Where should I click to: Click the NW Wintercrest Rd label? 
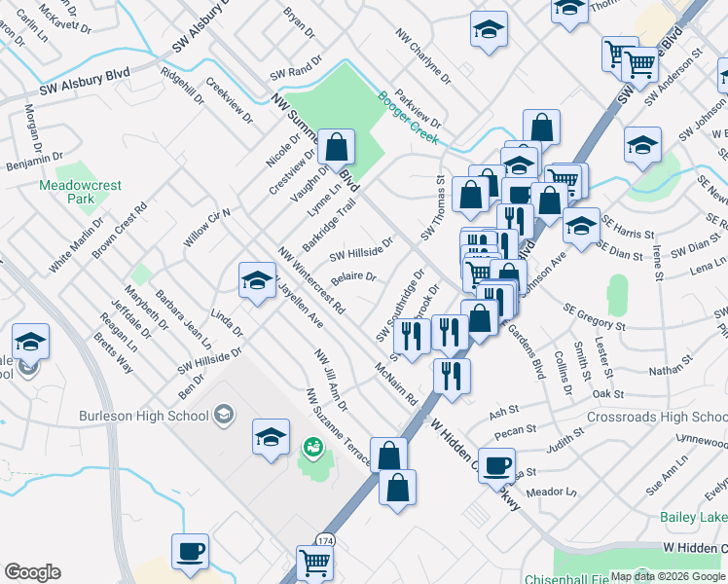[311, 280]
